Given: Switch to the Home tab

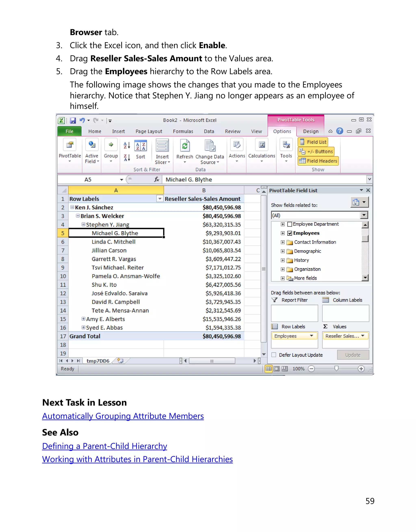Looking at the screenshot, I should click(x=95, y=131).
